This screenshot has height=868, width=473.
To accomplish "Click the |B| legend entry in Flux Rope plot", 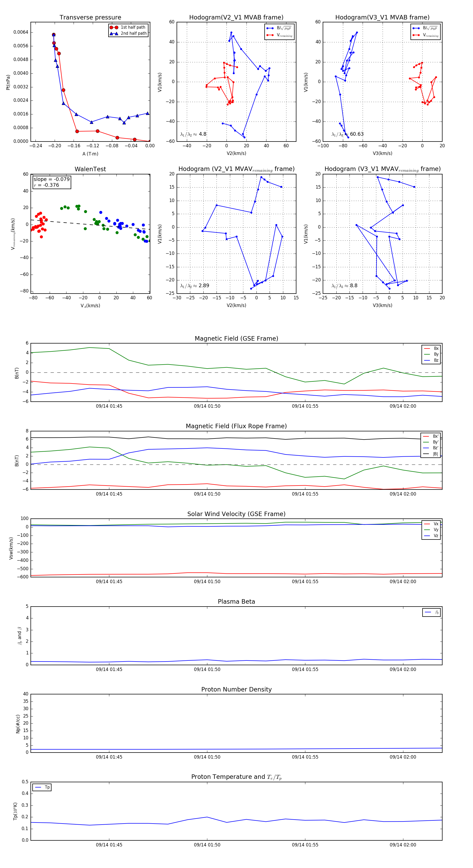I will (431, 454).
